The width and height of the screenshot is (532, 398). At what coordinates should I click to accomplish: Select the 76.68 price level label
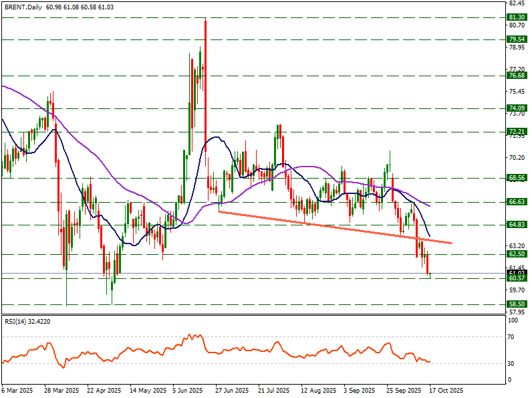coord(516,76)
